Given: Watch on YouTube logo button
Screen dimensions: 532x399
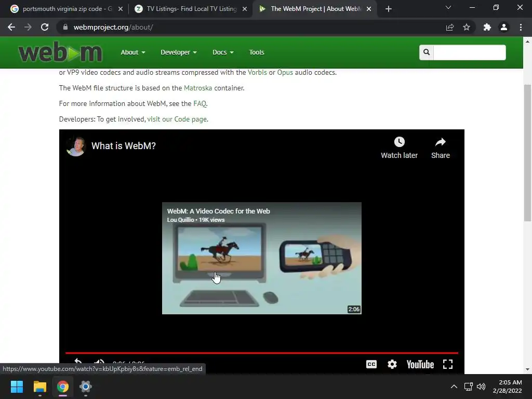Looking at the screenshot, I should point(420,364).
